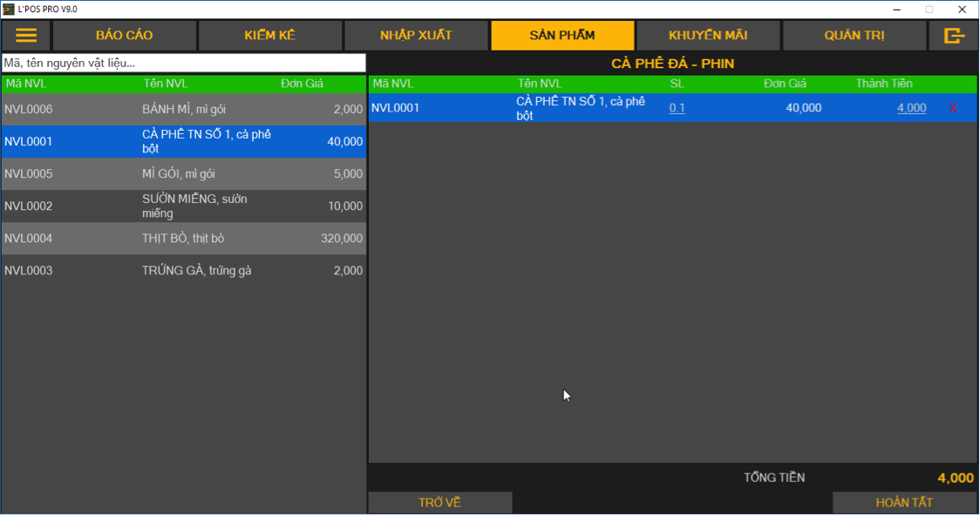Select THỊT BÒ ingredient row
This screenshot has width=980, height=515.
183,239
